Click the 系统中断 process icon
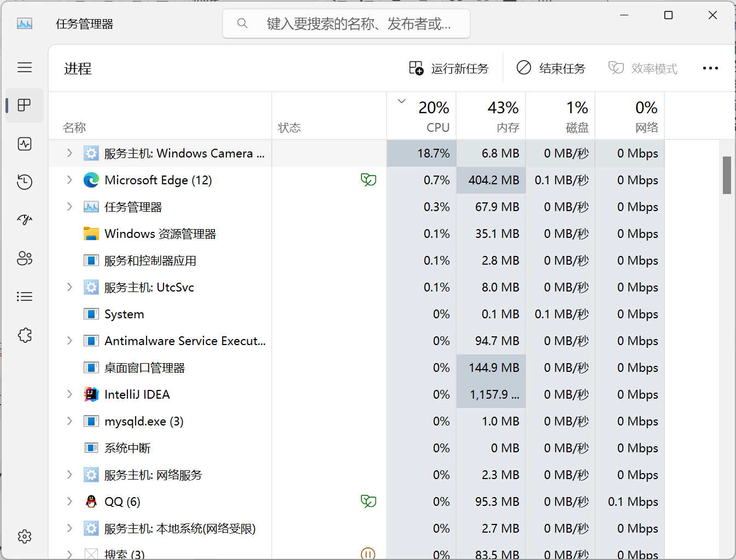Viewport: 736px width, 560px height. tap(91, 448)
